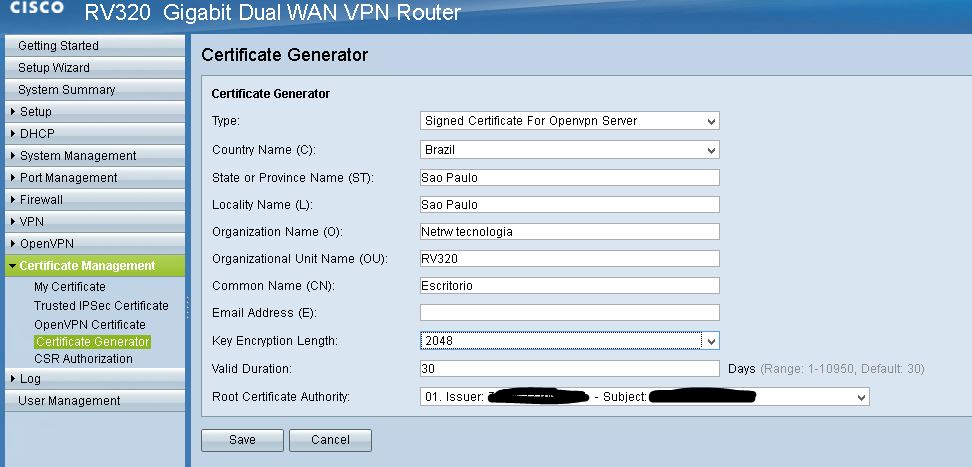972x467 pixels.
Task: Open the Setup Wizard
Action: coord(95,68)
